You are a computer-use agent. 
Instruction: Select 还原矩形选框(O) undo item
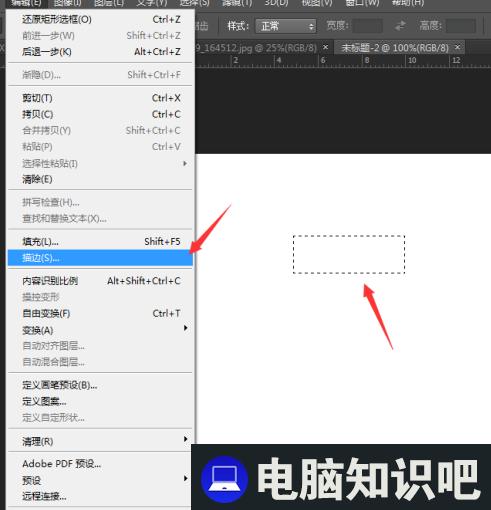[100, 19]
